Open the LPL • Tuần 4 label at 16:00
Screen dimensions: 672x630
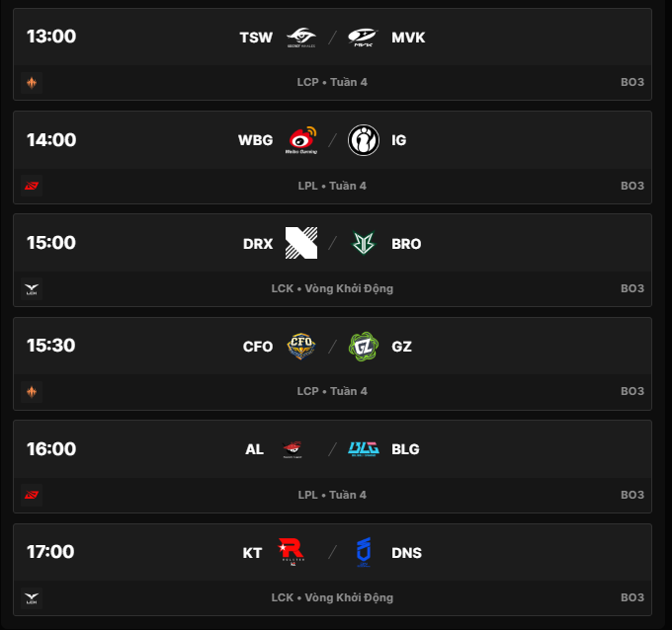(x=332, y=495)
